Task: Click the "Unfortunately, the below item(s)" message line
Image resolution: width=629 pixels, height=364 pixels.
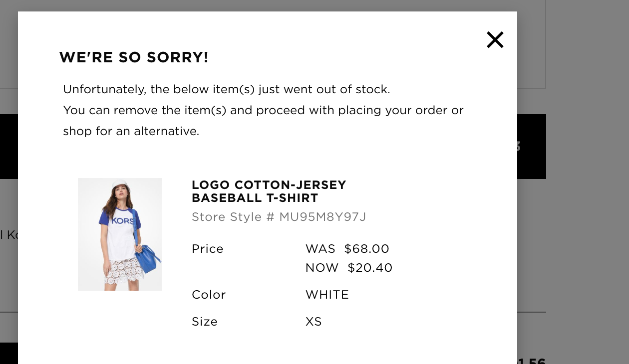Action: click(x=226, y=89)
